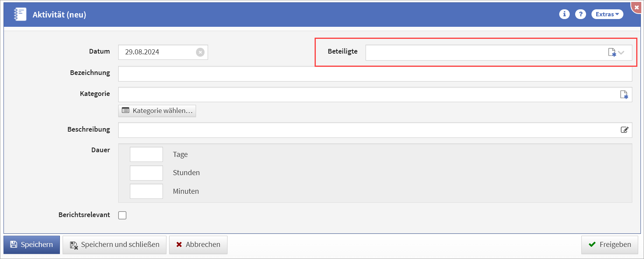Open help via question mark icon
The image size is (644, 259).
tap(581, 14)
